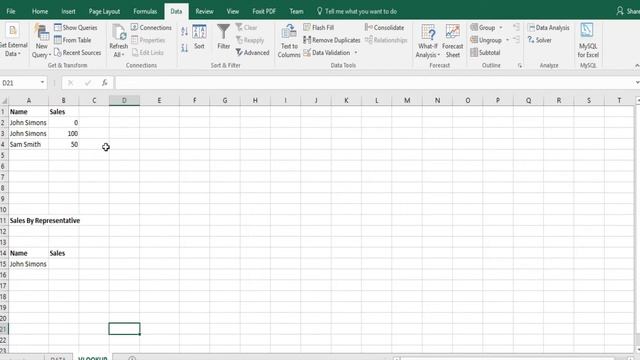
Task: Sort A to Z ascending
Action: point(184,31)
